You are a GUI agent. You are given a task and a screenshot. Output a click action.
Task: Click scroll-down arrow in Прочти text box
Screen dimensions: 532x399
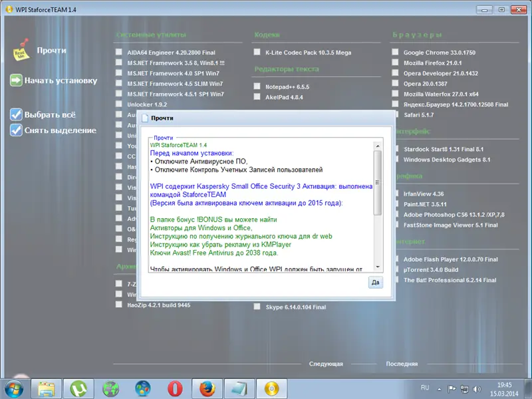click(x=378, y=267)
